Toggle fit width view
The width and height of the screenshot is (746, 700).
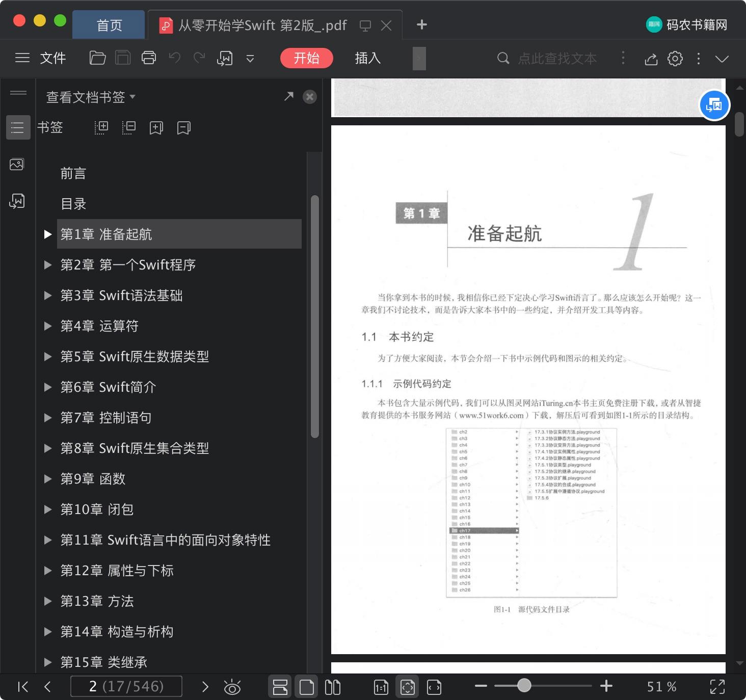pyautogui.click(x=434, y=687)
